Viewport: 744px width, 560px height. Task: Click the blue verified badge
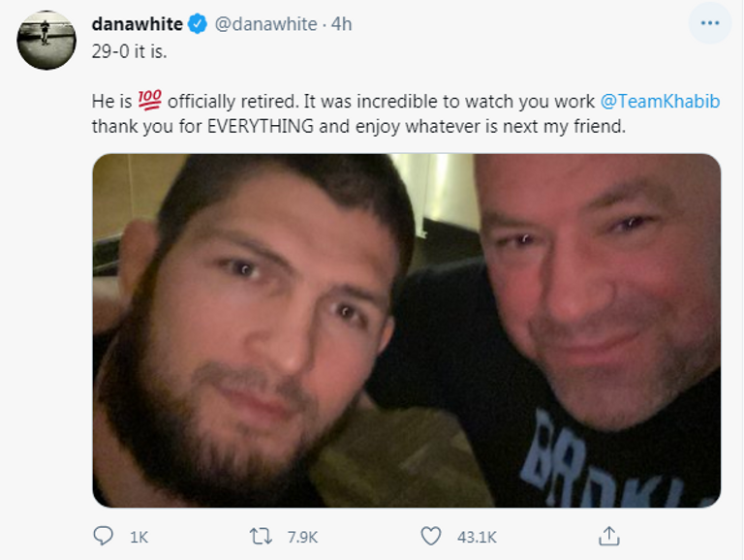pyautogui.click(x=198, y=24)
